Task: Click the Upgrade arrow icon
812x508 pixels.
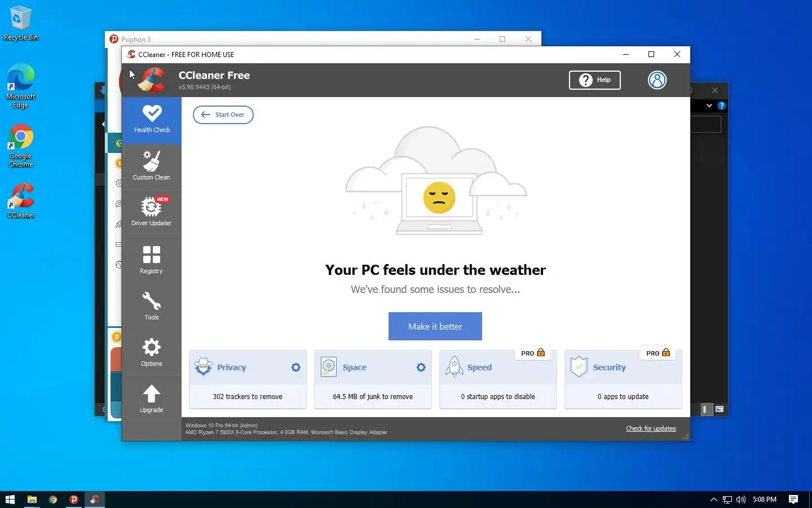Action: tap(152, 394)
